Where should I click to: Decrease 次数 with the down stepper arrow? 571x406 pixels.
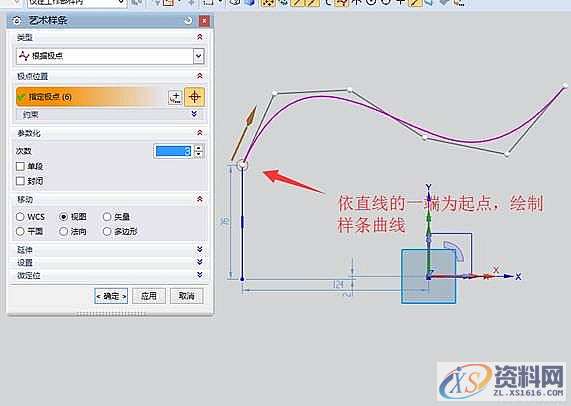(198, 154)
